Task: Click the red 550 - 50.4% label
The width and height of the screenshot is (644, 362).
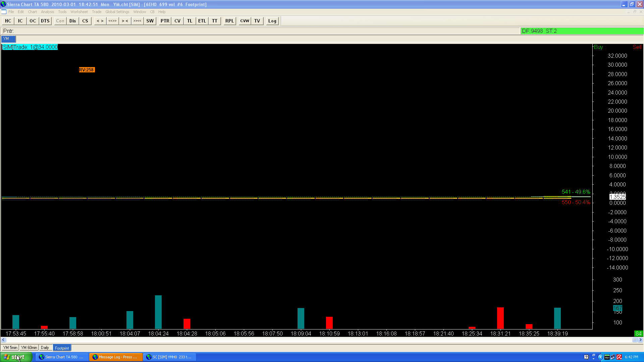Action: (576, 202)
